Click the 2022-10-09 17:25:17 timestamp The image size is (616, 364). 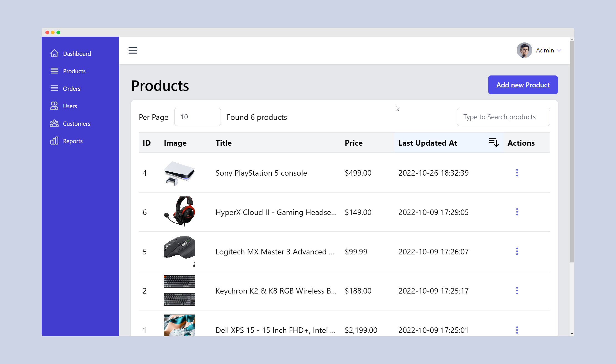[x=433, y=291]
